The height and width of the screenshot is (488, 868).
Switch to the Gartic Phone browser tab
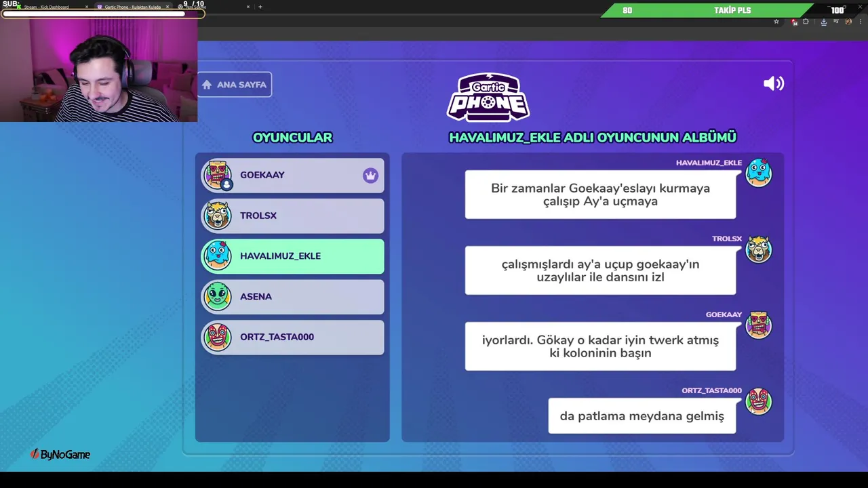132,7
